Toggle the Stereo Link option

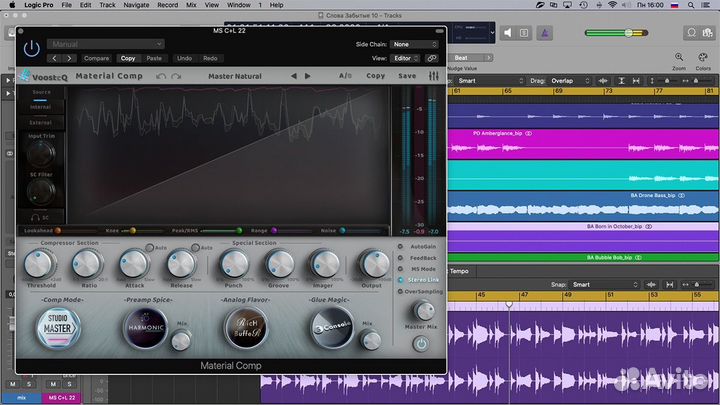pyautogui.click(x=401, y=280)
